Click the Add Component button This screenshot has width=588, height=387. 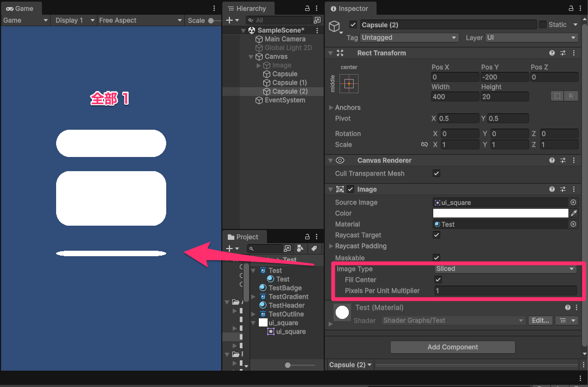click(x=452, y=347)
